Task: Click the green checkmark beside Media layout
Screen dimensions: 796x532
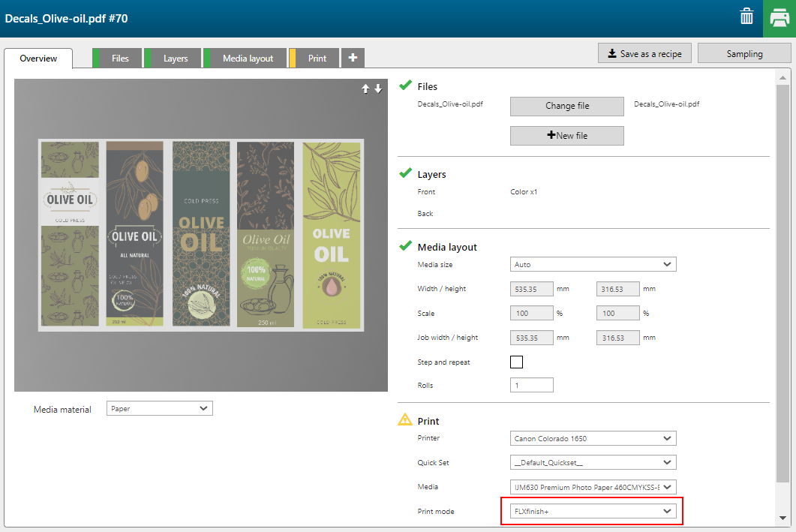Action: pos(405,246)
